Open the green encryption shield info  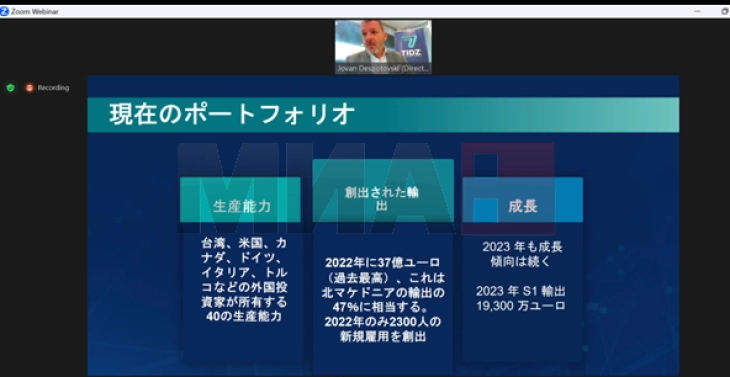(11, 88)
